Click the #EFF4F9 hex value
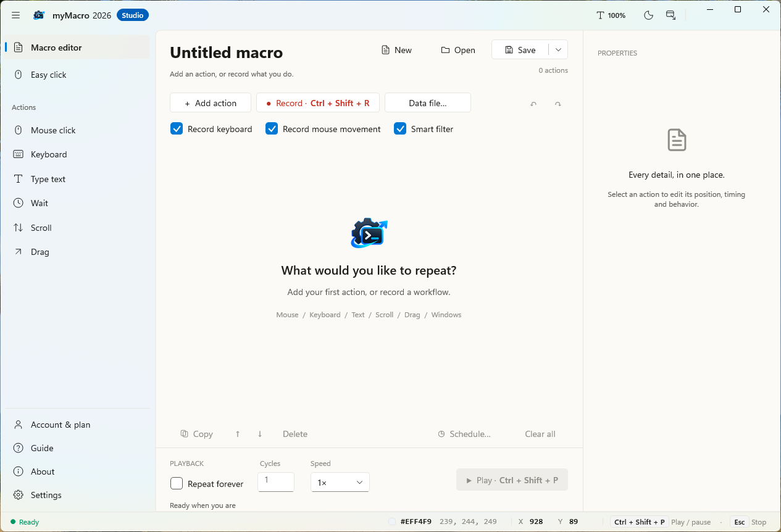Screen dimensions: 781x532 (416, 522)
